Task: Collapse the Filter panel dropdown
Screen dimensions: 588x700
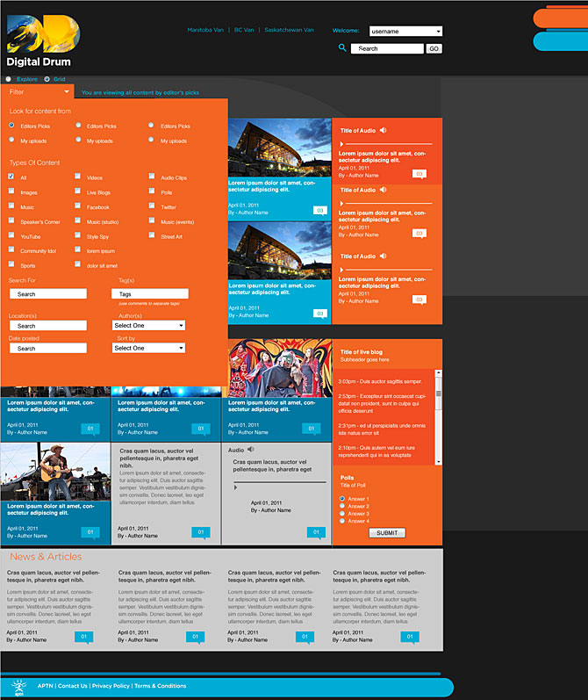Action: [67, 91]
